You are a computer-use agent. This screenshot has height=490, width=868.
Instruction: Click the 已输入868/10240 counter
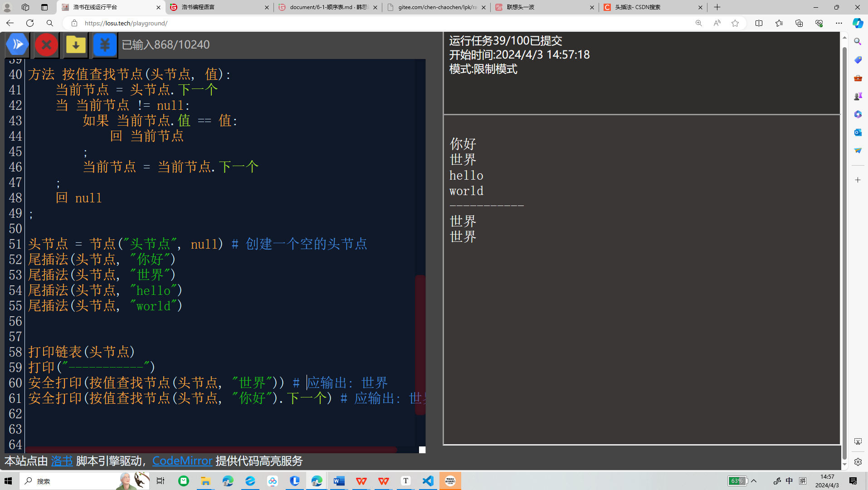(x=166, y=44)
